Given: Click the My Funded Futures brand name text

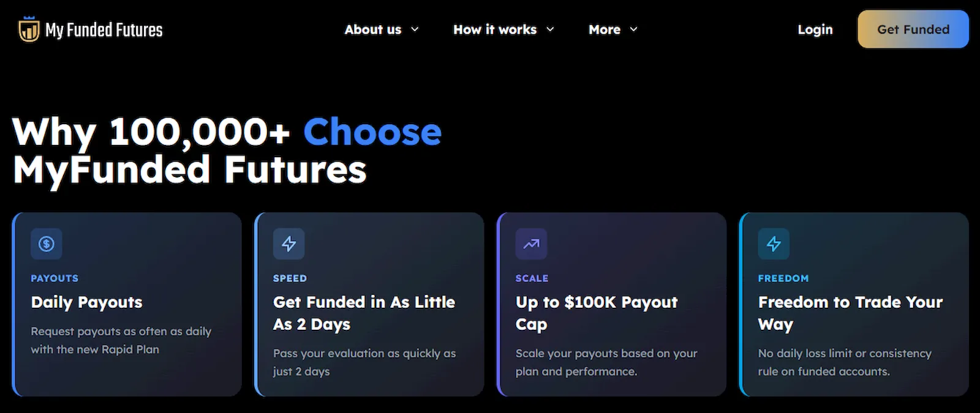Looking at the screenshot, I should coord(104,29).
